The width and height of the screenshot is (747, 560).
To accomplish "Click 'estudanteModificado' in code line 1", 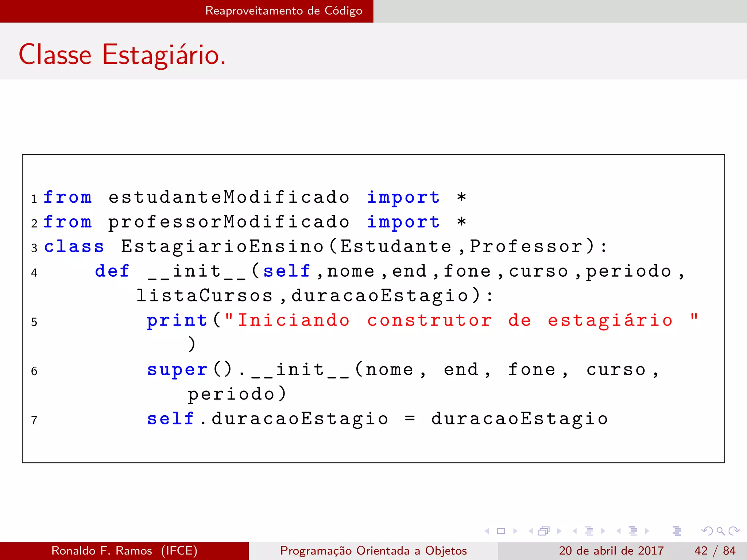I will pos(229,197).
